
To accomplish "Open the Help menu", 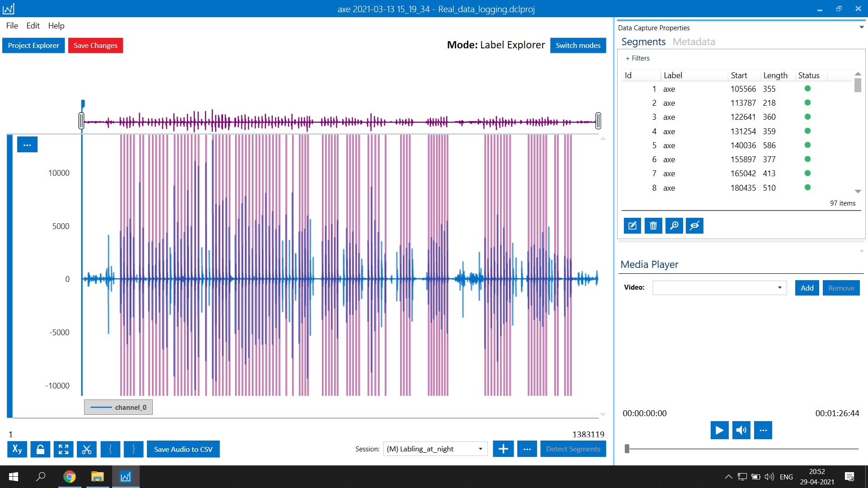I will tap(57, 26).
